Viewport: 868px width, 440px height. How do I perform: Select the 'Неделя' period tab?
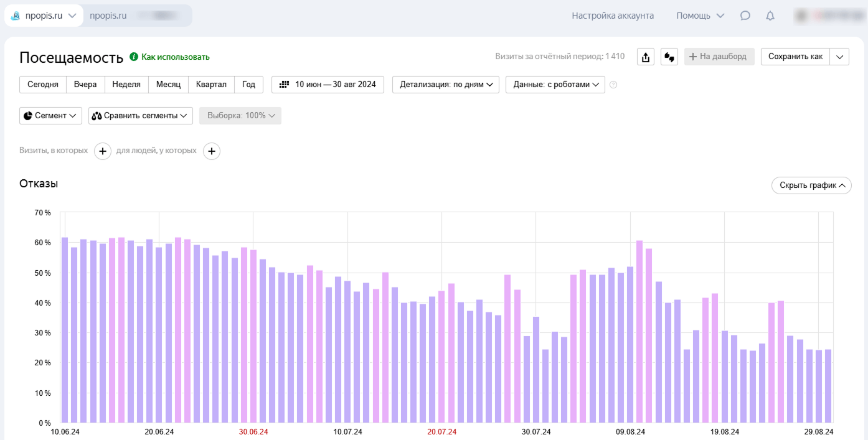(126, 85)
